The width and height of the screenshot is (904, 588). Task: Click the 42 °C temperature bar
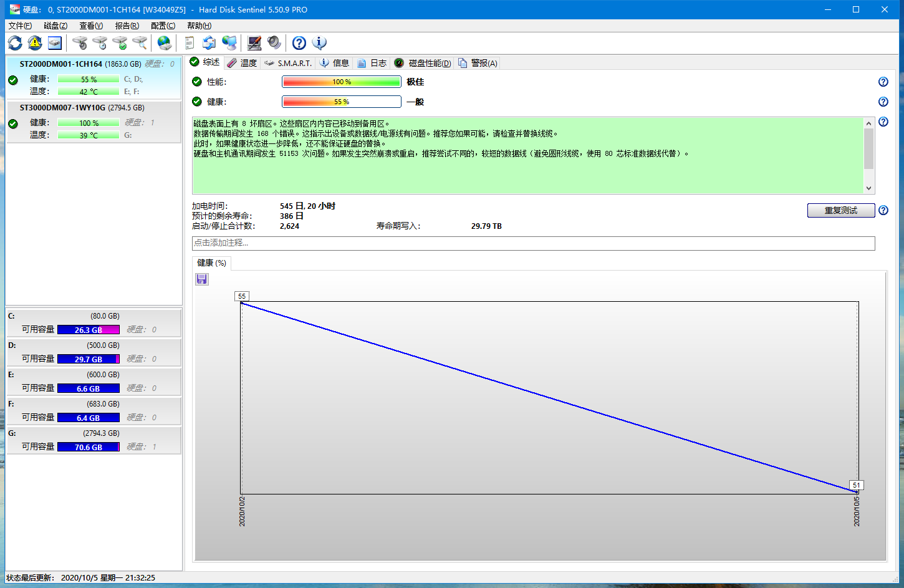coord(89,92)
